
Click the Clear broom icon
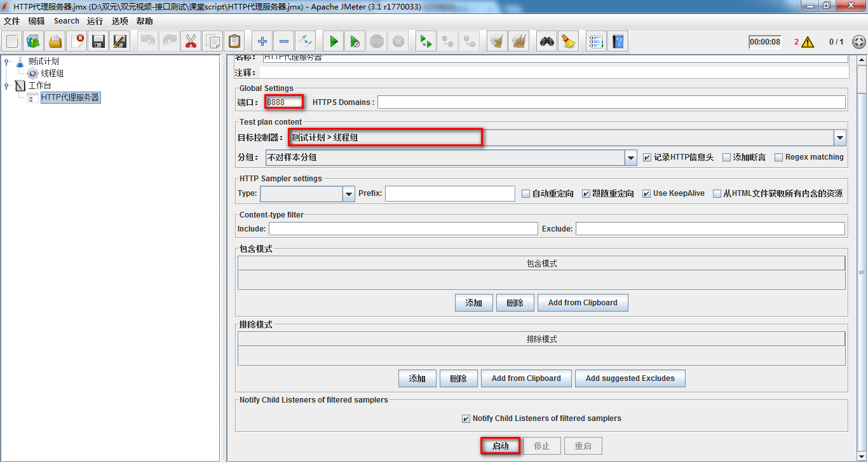(497, 42)
